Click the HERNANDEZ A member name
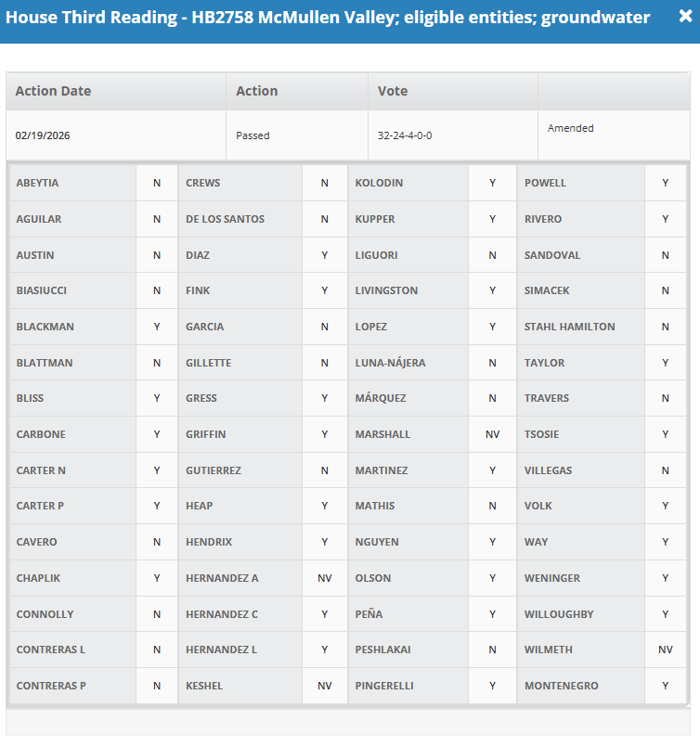This screenshot has height=746, width=700. coord(222,578)
